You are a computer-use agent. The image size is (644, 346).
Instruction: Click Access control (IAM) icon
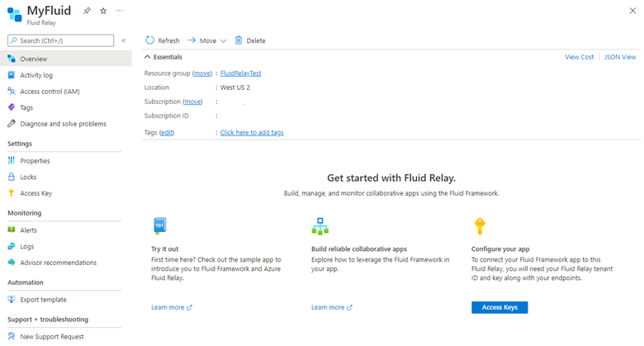pos(12,91)
